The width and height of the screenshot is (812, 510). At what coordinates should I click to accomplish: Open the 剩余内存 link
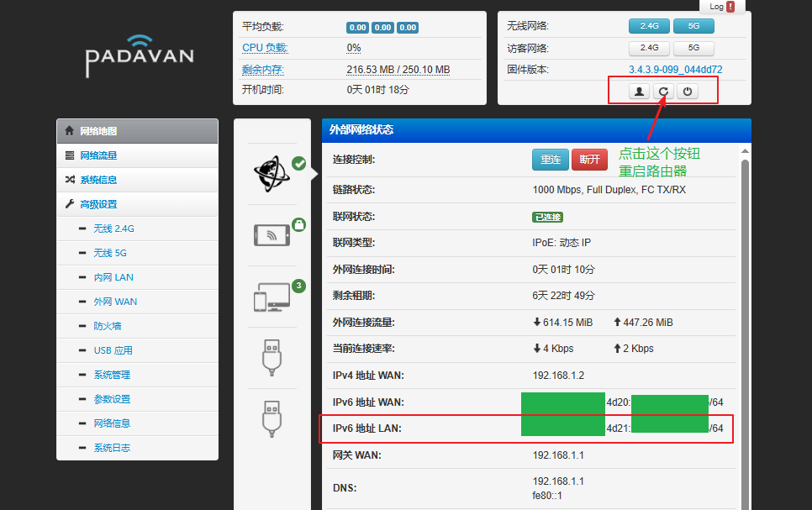point(263,70)
